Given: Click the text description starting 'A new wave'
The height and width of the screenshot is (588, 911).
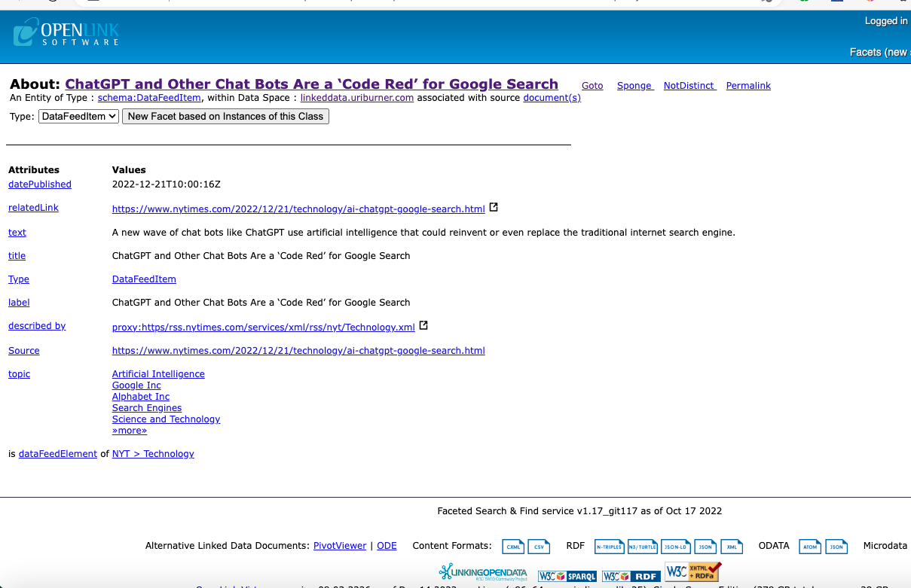Looking at the screenshot, I should [x=423, y=233].
